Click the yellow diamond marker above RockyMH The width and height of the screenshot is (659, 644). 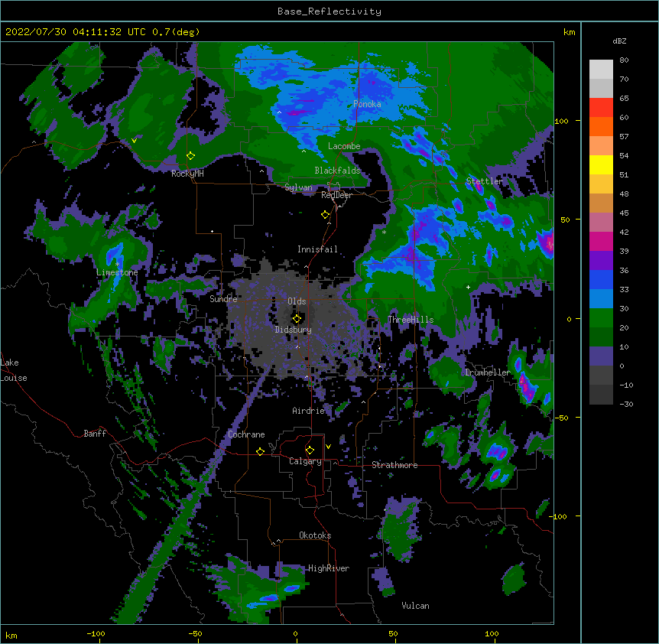coord(190,156)
